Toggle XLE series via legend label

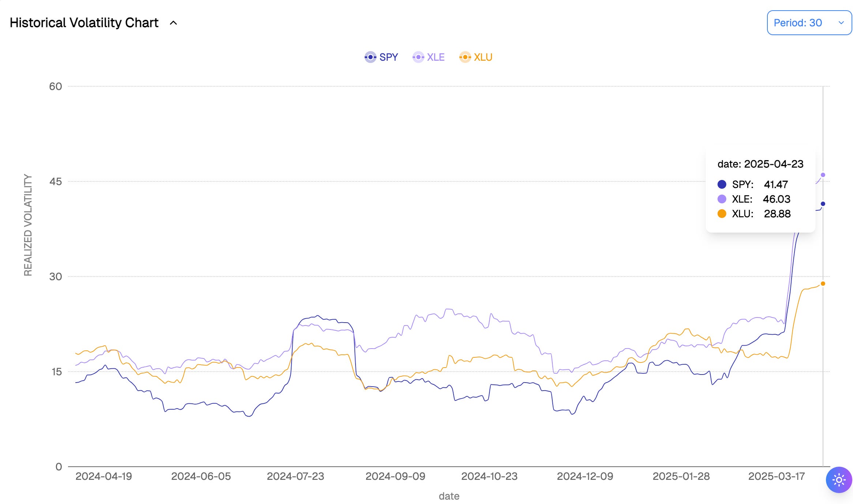pos(436,57)
